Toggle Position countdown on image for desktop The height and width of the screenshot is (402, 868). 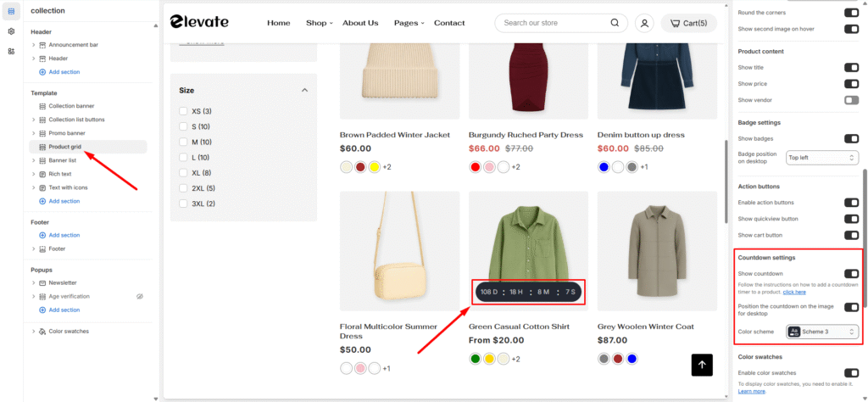click(x=851, y=307)
